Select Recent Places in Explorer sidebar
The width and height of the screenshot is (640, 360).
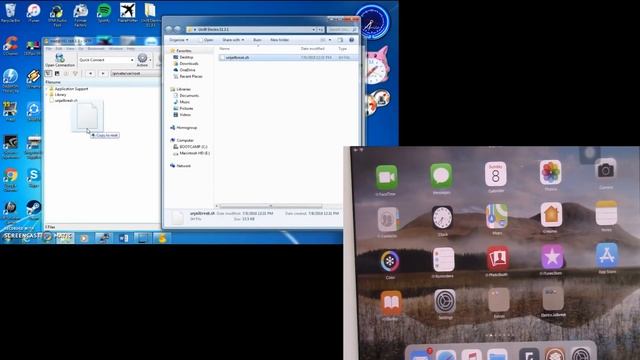pyautogui.click(x=191, y=76)
